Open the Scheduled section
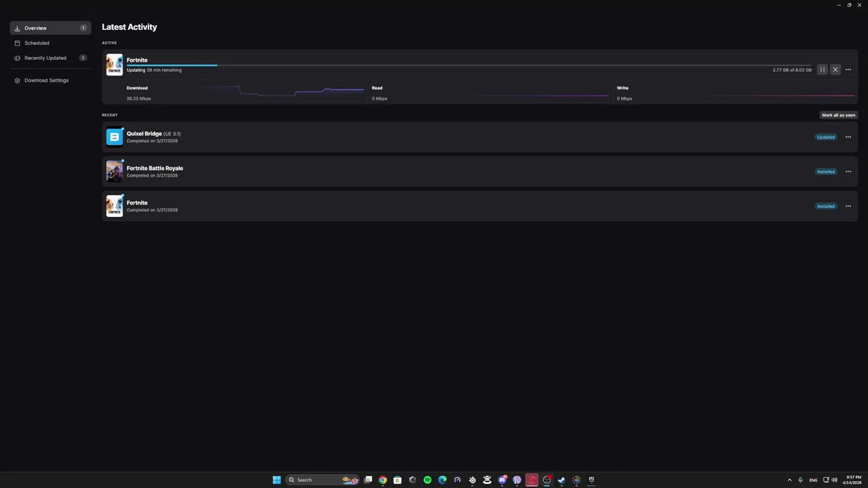Screen dimensions: 868x488 50,43
